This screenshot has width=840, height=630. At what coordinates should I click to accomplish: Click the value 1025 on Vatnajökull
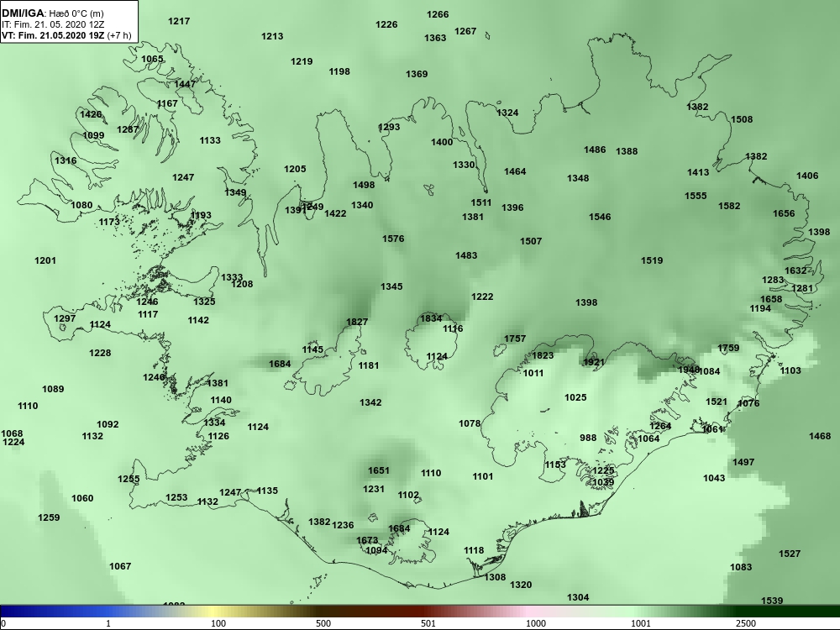click(575, 397)
